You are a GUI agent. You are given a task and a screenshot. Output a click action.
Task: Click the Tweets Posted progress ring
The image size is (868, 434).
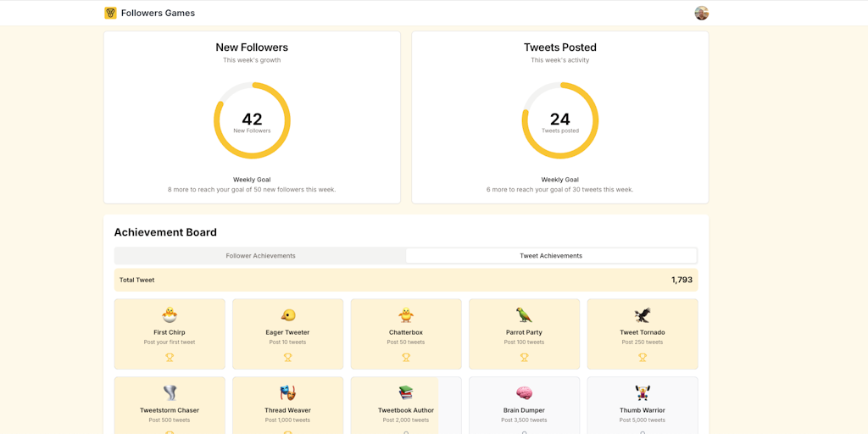tap(559, 120)
